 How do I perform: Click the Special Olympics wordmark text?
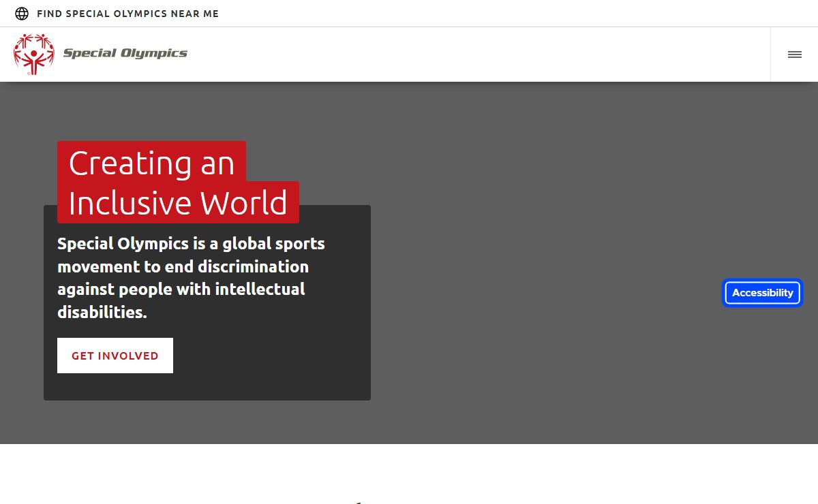[125, 53]
